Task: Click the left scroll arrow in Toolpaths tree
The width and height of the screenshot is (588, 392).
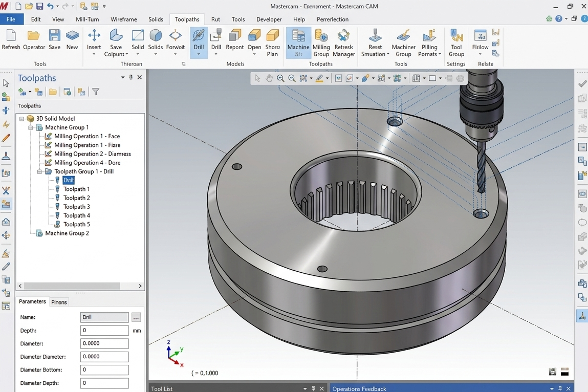Action: [x=20, y=286]
